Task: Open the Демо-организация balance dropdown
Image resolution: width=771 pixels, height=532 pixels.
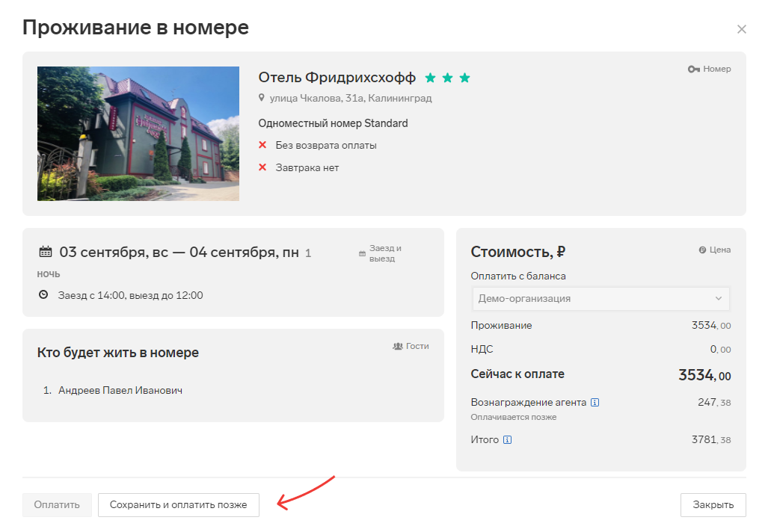Action: (600, 299)
